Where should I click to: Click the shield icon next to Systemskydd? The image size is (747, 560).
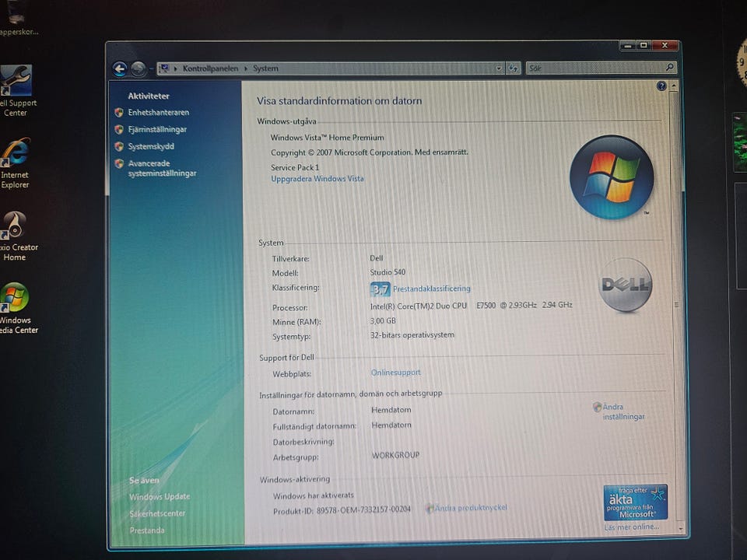tap(119, 147)
